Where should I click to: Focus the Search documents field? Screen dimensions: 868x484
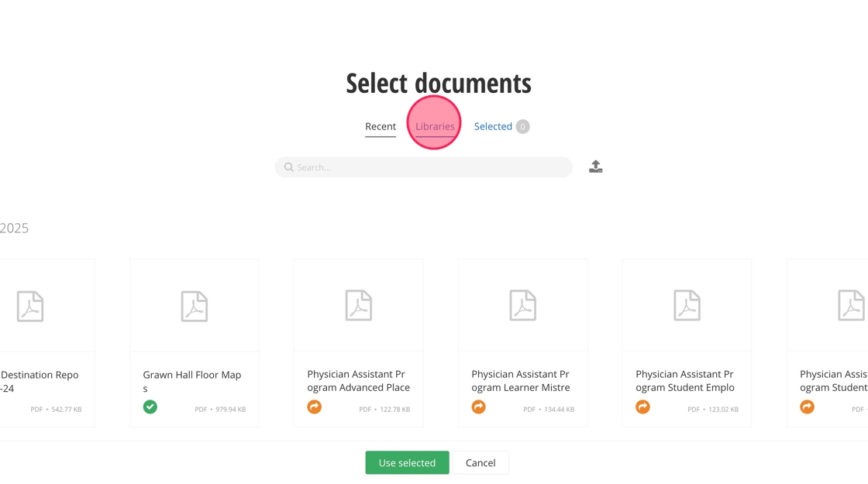423,167
